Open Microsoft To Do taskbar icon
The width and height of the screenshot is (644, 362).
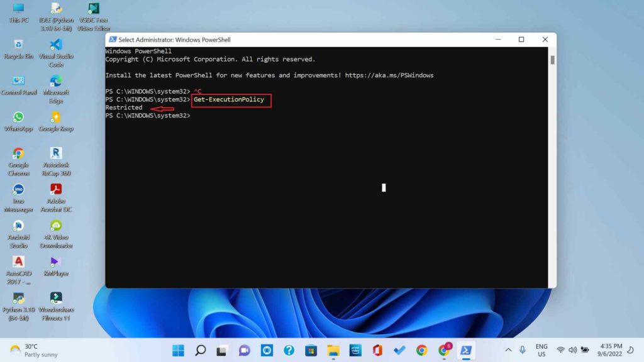[399, 350]
